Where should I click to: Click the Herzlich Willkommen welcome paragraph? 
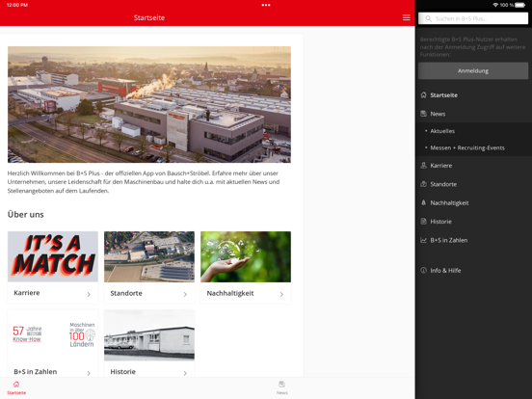point(144,182)
